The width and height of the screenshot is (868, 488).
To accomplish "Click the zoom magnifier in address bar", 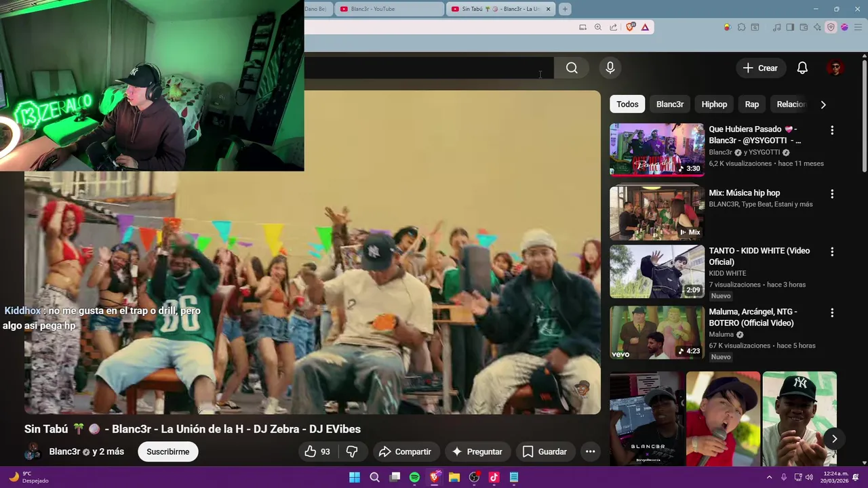I will (x=597, y=27).
